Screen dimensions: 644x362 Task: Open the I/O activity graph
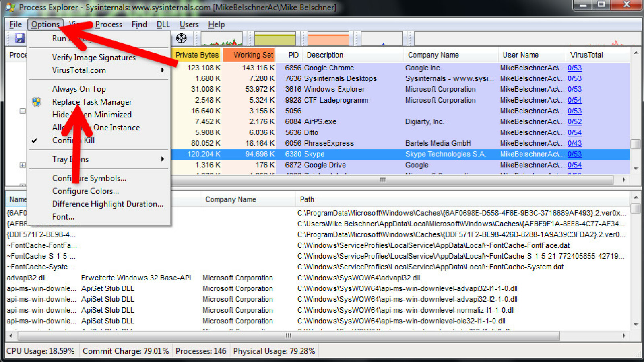coord(382,39)
